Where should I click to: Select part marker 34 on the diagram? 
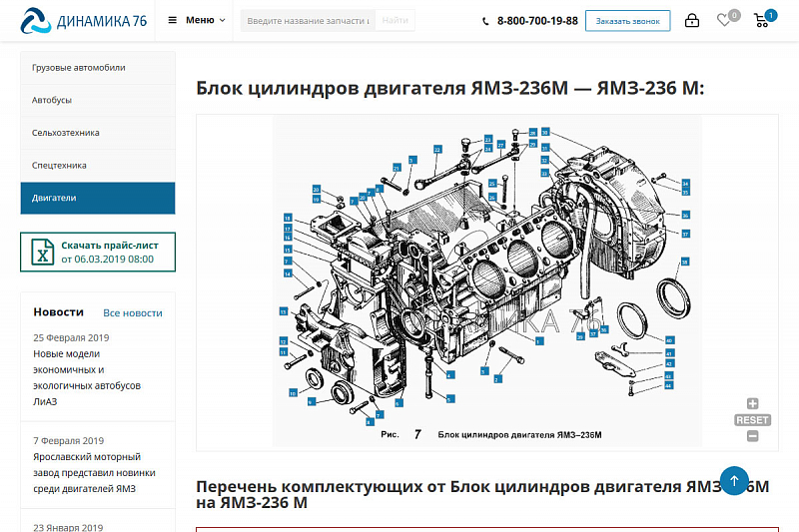(x=686, y=183)
